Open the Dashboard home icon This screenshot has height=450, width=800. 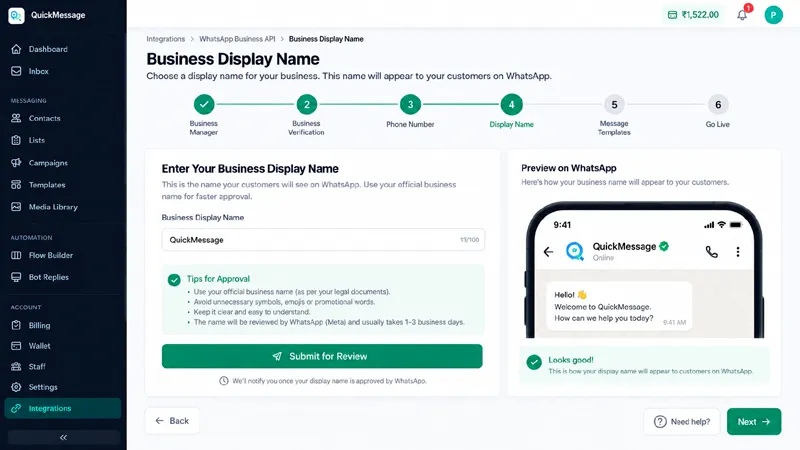pos(16,49)
